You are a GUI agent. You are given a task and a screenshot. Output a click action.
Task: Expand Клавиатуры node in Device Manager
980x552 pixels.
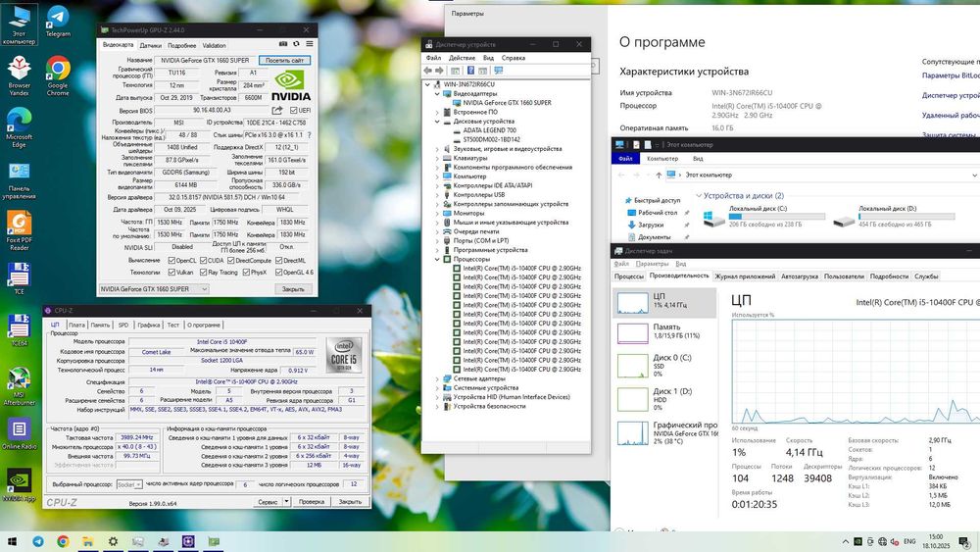click(437, 158)
